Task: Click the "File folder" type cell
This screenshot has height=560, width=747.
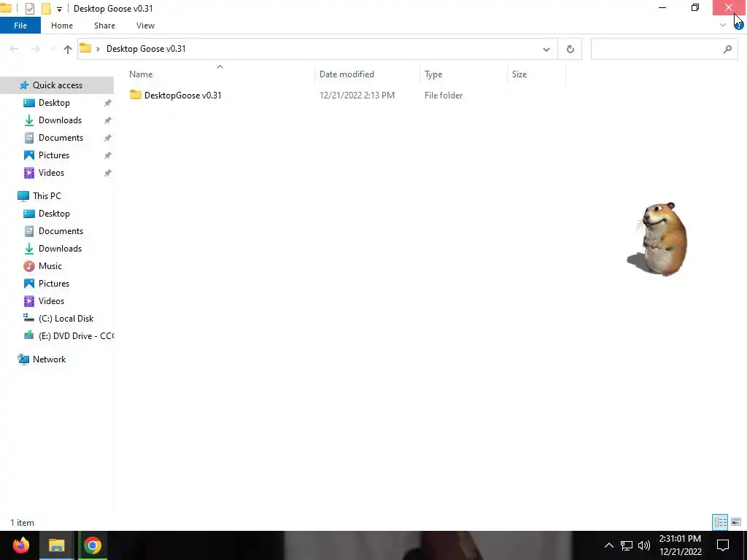Action: tap(444, 96)
